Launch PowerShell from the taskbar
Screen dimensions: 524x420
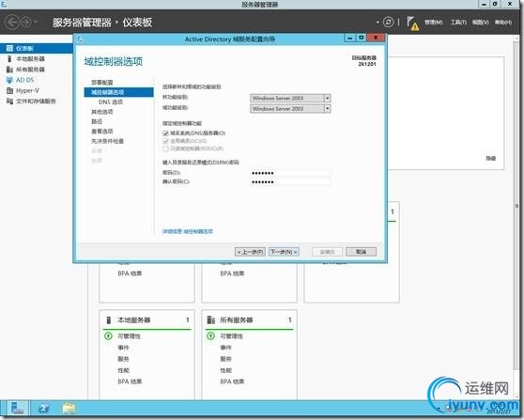44,409
